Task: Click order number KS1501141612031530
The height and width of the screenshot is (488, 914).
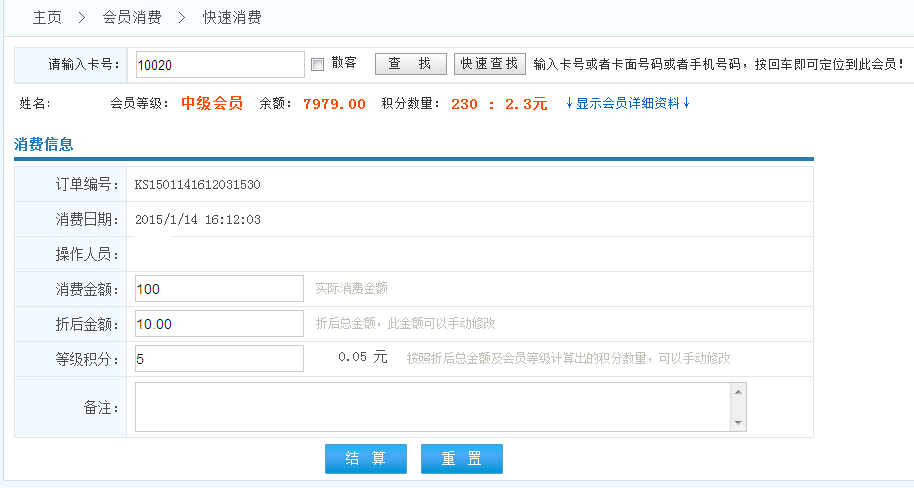Action: 198,185
